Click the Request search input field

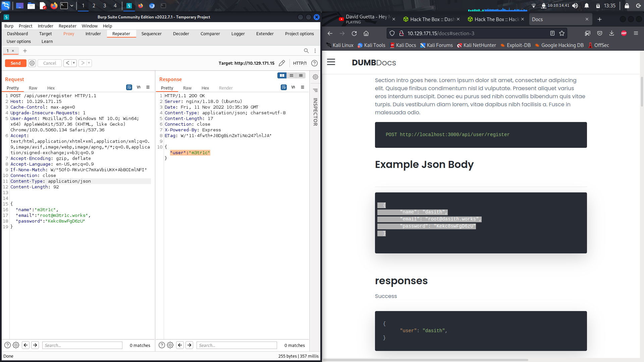82,345
